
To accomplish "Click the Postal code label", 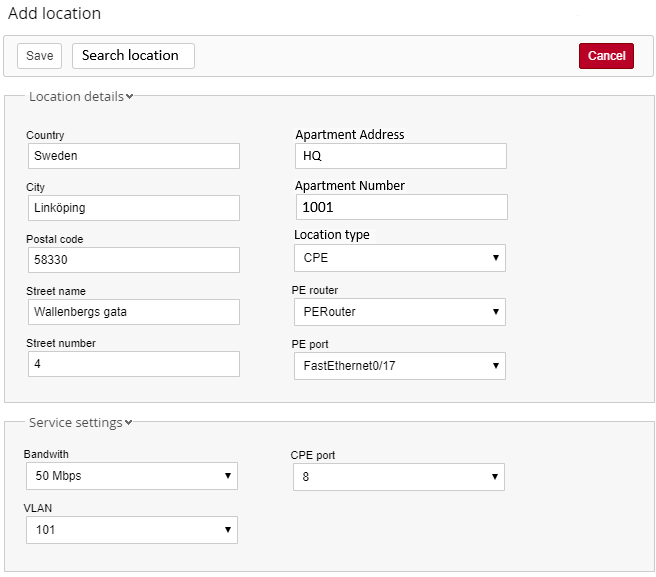I will (x=54, y=239).
